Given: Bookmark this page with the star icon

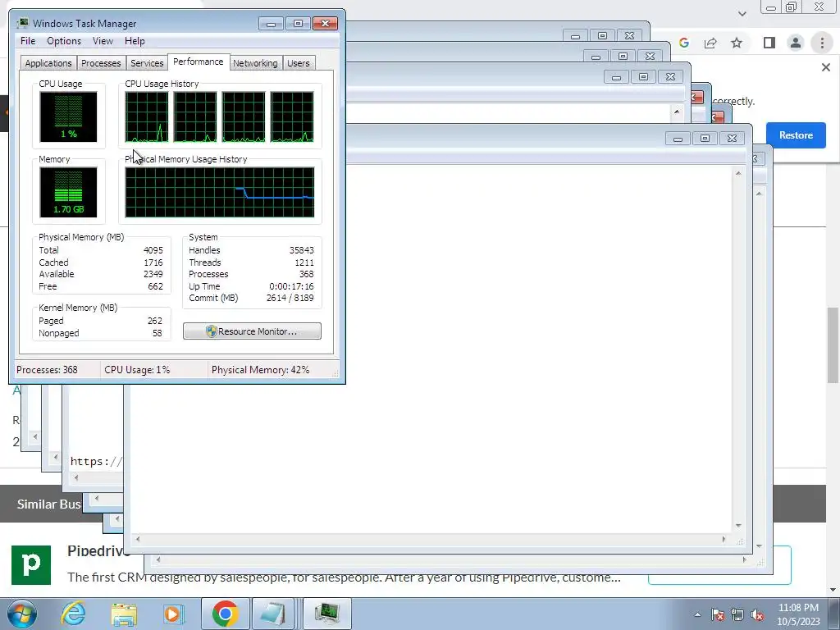Looking at the screenshot, I should tap(737, 43).
